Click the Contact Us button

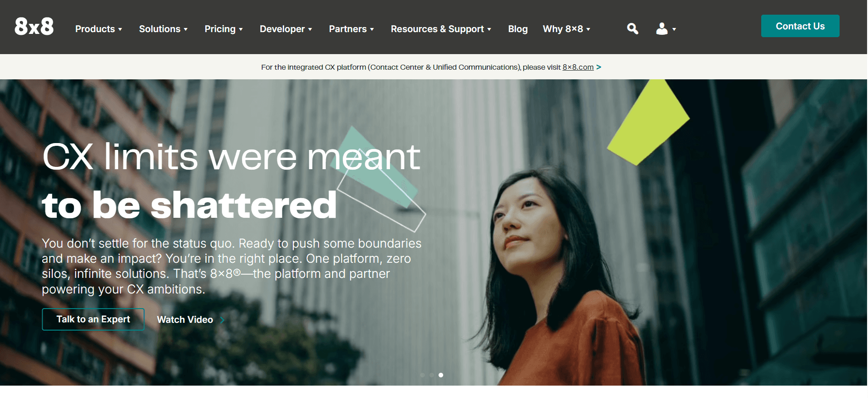click(x=800, y=26)
